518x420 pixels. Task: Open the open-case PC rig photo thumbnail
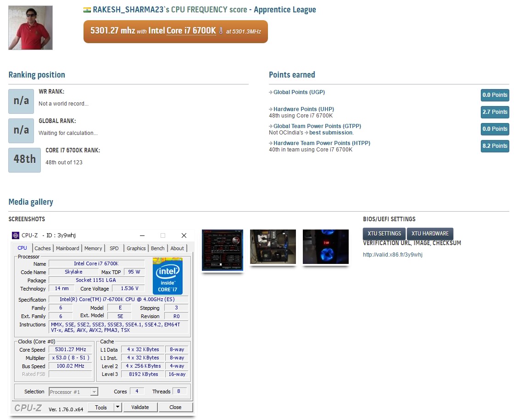pos(273,246)
